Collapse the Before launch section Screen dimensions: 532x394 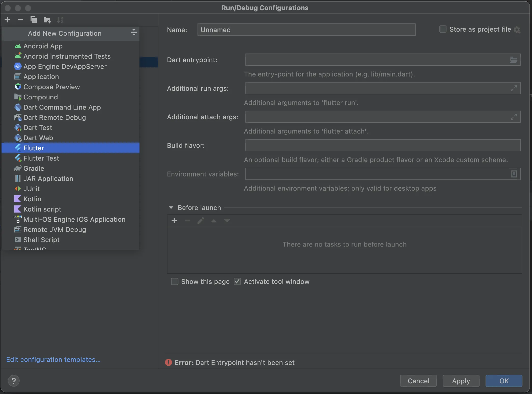coord(171,208)
